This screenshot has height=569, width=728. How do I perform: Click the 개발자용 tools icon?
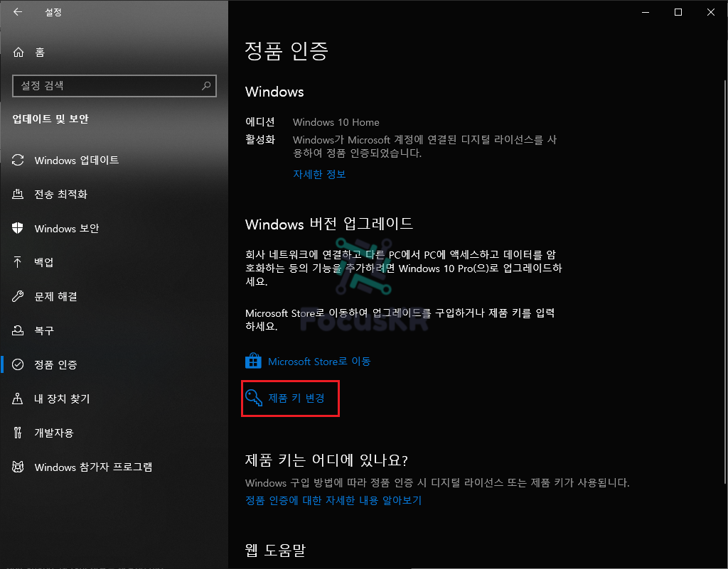pyautogui.click(x=18, y=433)
